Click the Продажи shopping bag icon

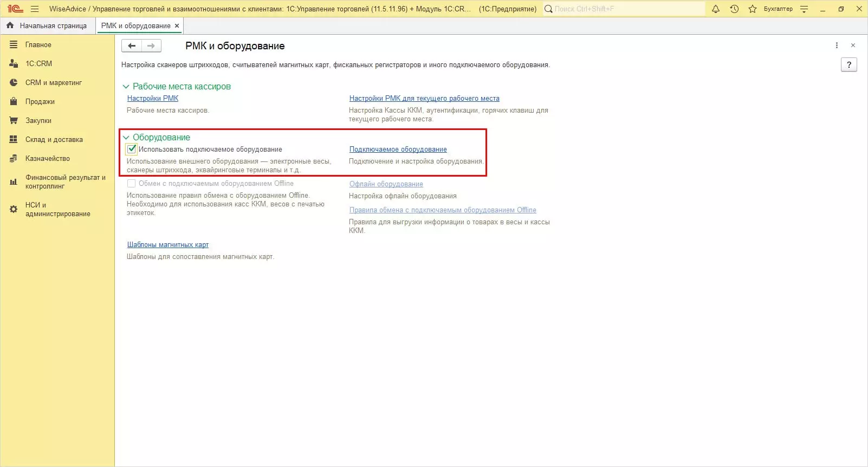14,101
